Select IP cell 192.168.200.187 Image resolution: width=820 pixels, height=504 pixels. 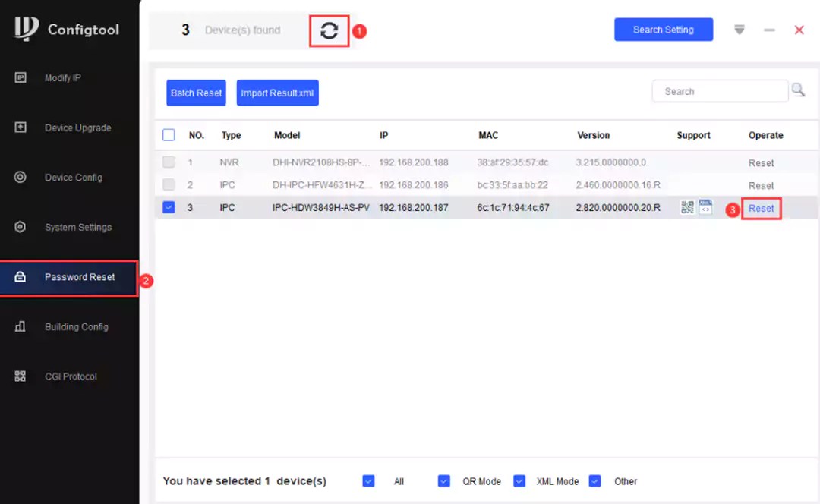414,207
